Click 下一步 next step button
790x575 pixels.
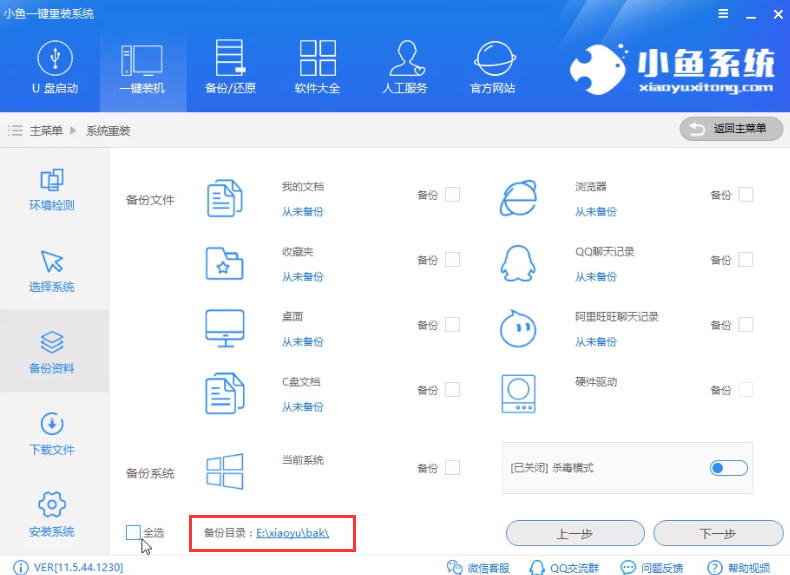coord(718,533)
